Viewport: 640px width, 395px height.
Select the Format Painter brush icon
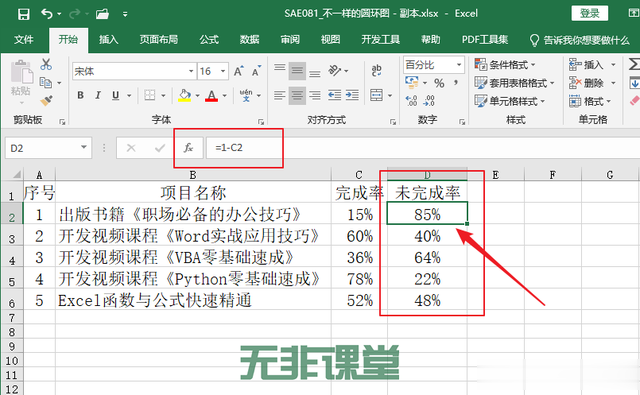pyautogui.click(x=46, y=100)
